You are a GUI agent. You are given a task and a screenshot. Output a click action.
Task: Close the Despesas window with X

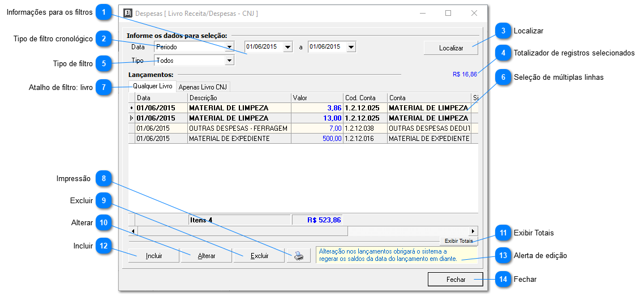(x=474, y=13)
